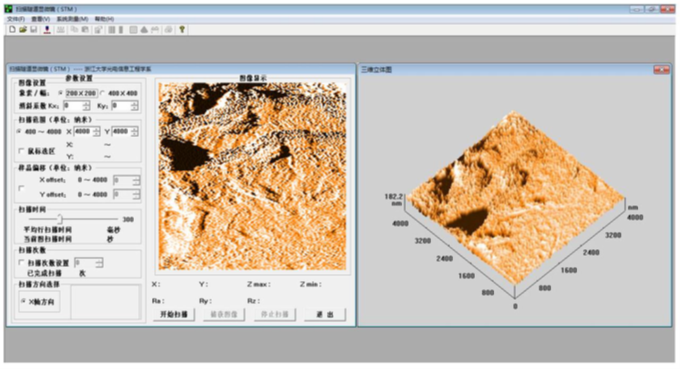
Task: Open the 文件(F) menu
Action: 16,19
